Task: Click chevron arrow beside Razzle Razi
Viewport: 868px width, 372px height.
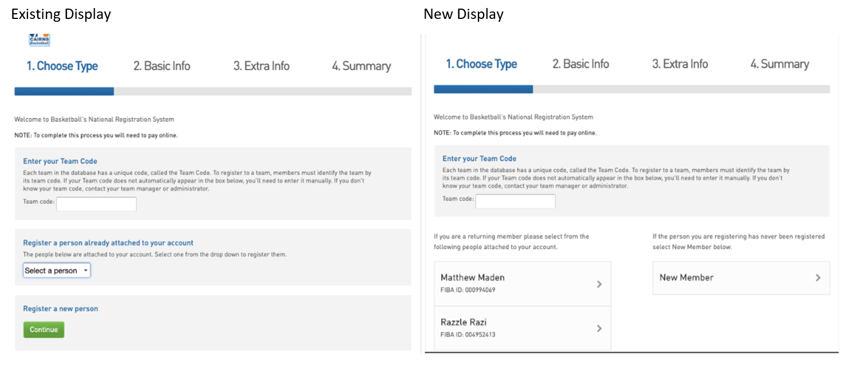Action: click(599, 328)
